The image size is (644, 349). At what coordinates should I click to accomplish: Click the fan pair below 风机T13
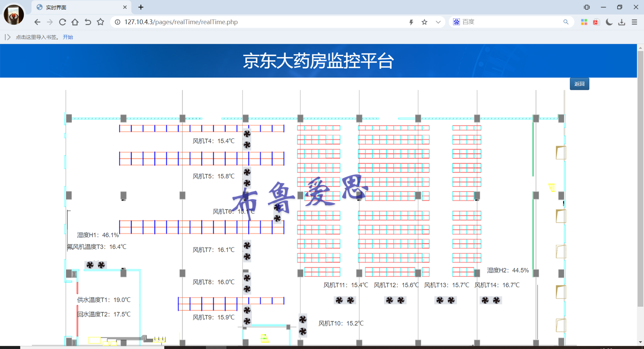(x=446, y=300)
